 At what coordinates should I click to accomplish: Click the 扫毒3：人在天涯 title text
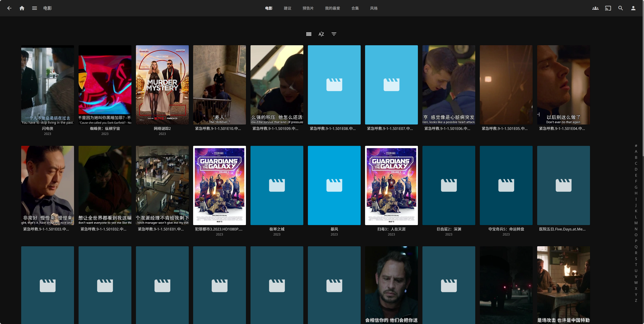pos(391,229)
